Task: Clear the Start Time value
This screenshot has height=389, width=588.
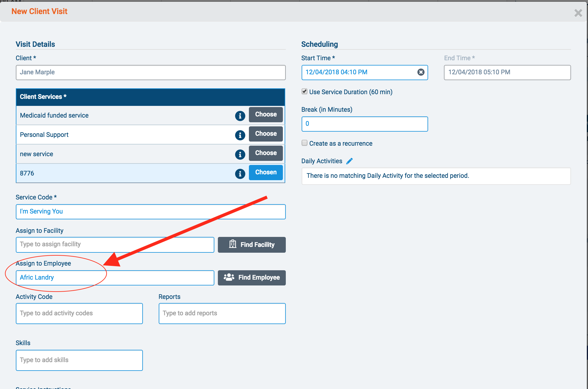Action: [x=421, y=72]
